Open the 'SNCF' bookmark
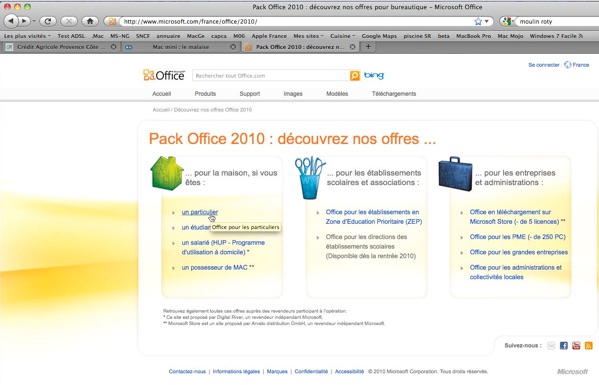Screen dimensions: 599x385 tap(143, 36)
